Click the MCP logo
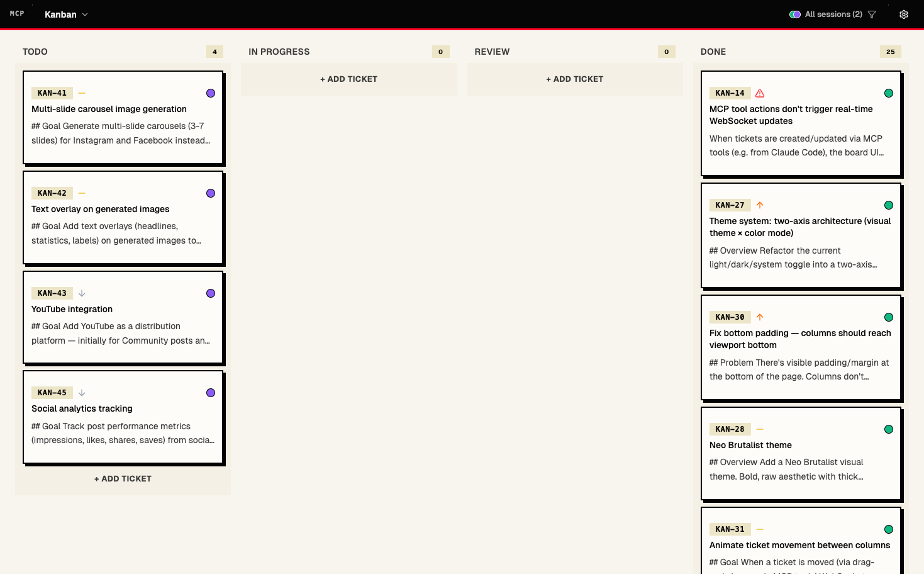The height and width of the screenshot is (574, 924). pos(17,13)
